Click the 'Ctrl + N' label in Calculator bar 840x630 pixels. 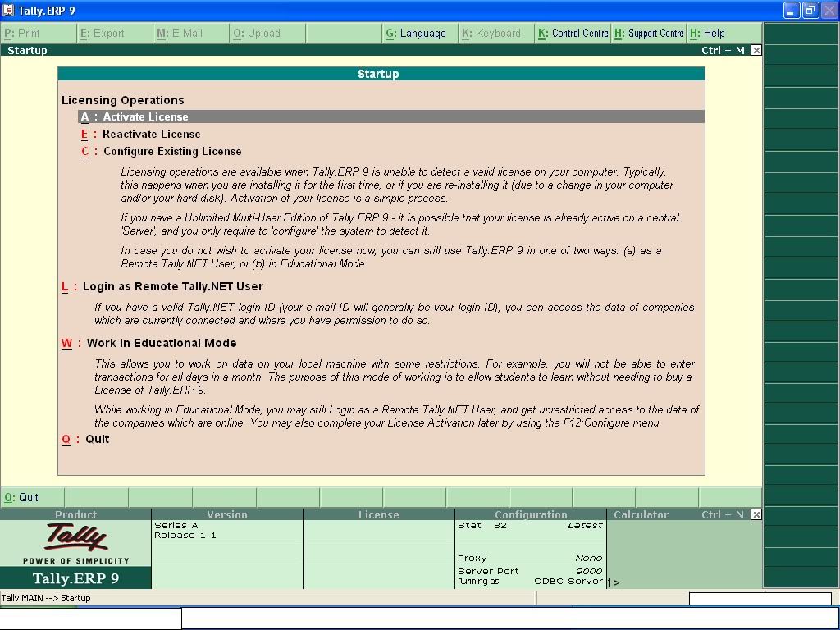coord(723,514)
